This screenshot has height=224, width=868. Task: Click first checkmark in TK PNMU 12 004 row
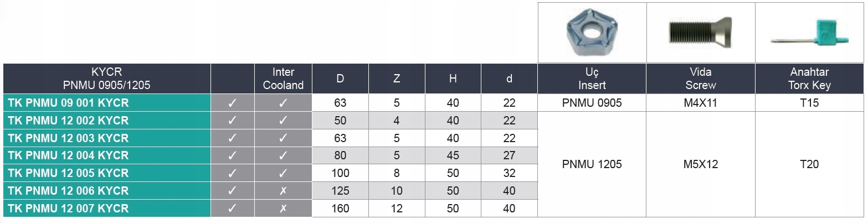tap(233, 155)
